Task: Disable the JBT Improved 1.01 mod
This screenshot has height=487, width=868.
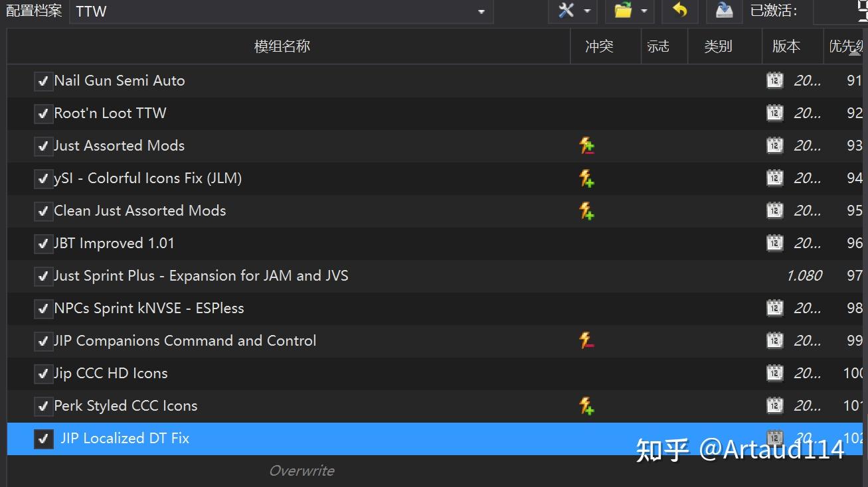Action: (x=43, y=243)
